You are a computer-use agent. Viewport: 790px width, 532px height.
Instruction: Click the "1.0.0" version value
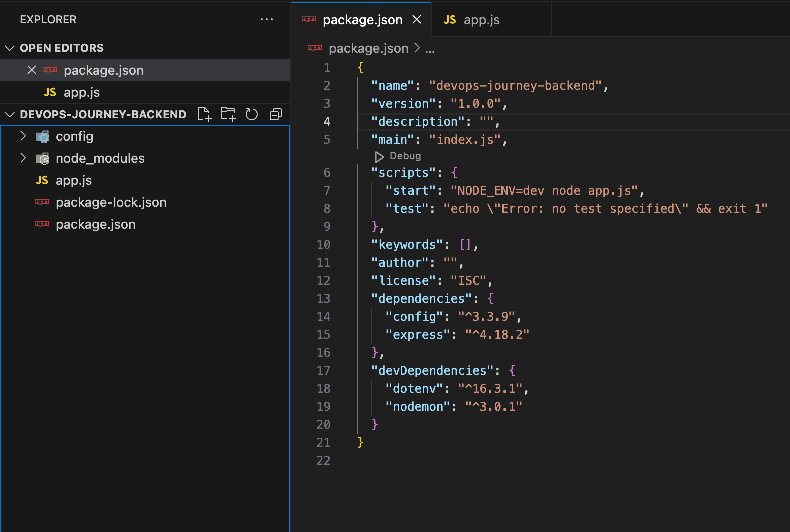click(x=476, y=104)
